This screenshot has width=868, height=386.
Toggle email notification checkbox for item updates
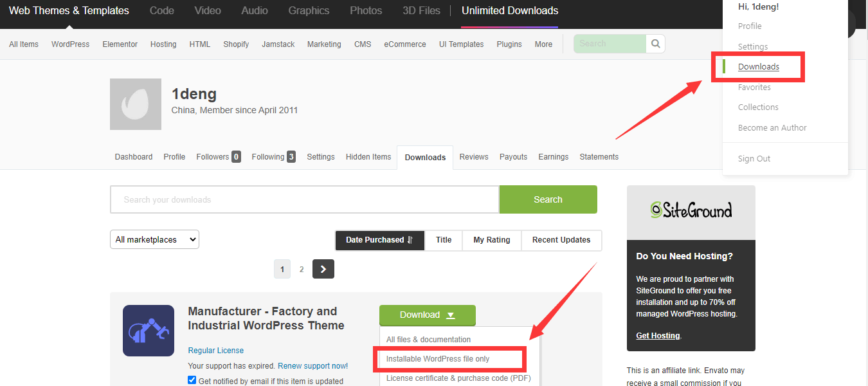coord(192,380)
